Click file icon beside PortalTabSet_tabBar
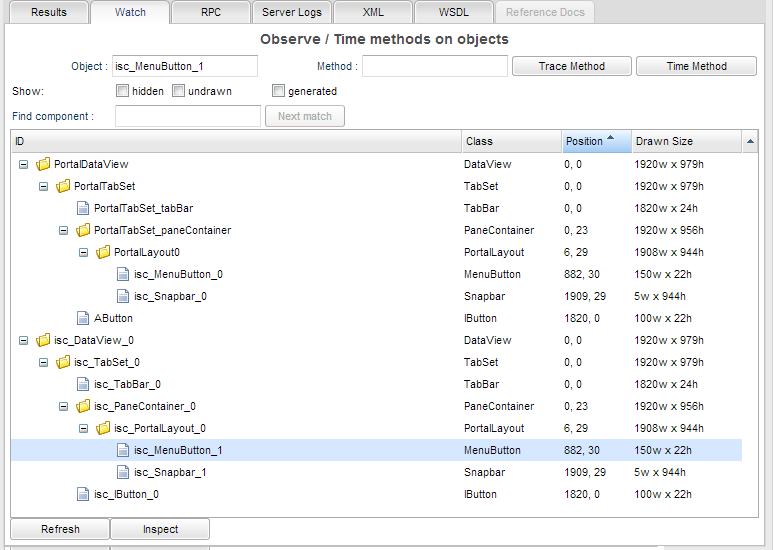This screenshot has width=773, height=550. [x=83, y=208]
